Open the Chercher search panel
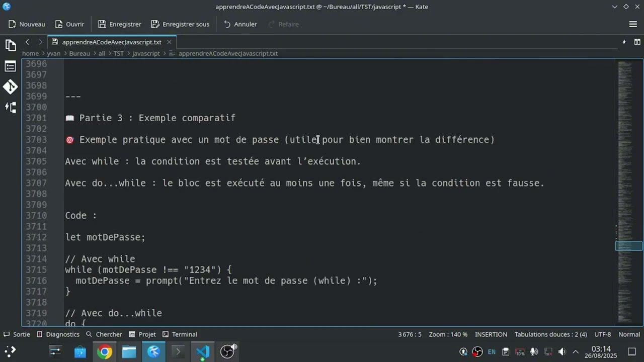Screen dimensions: 644x362 [104, 334]
